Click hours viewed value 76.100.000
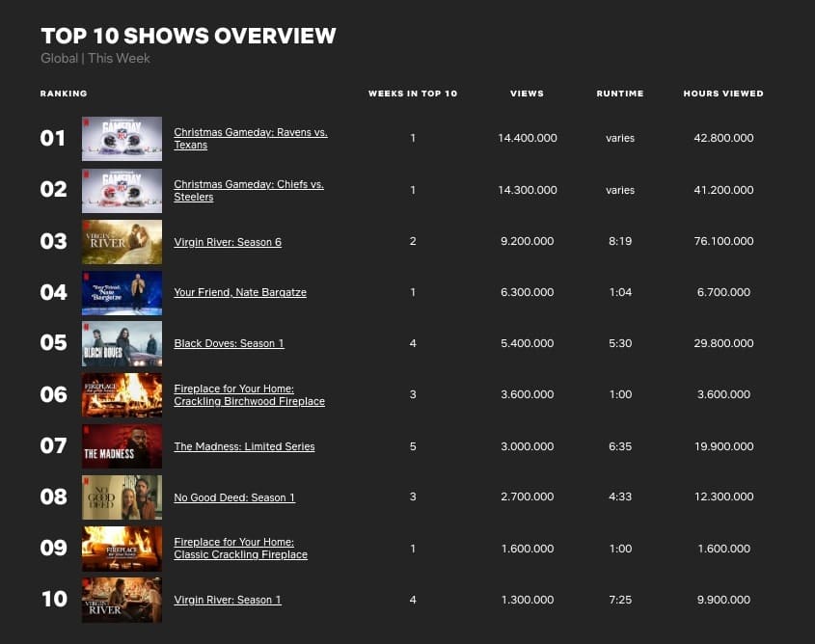The height and width of the screenshot is (644, 815). [723, 241]
